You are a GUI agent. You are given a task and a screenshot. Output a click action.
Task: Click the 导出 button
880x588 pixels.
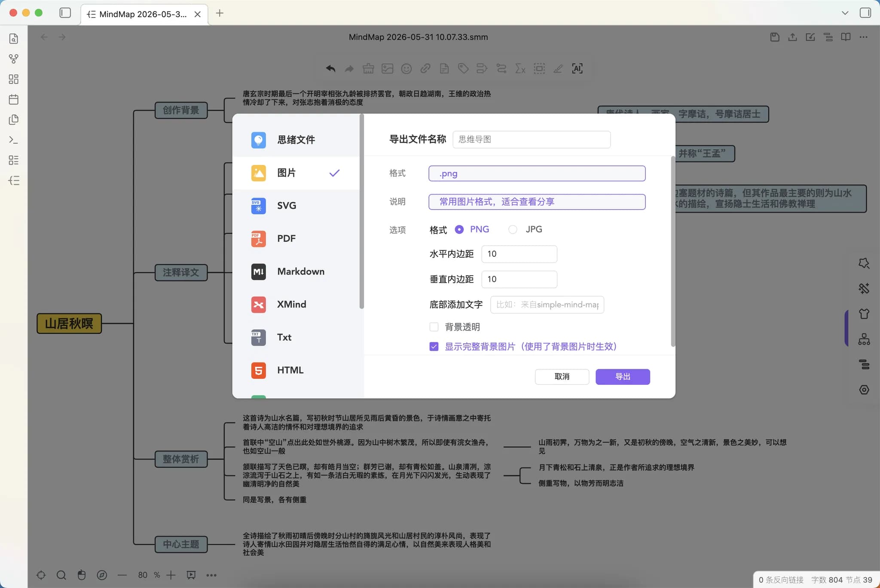click(623, 377)
